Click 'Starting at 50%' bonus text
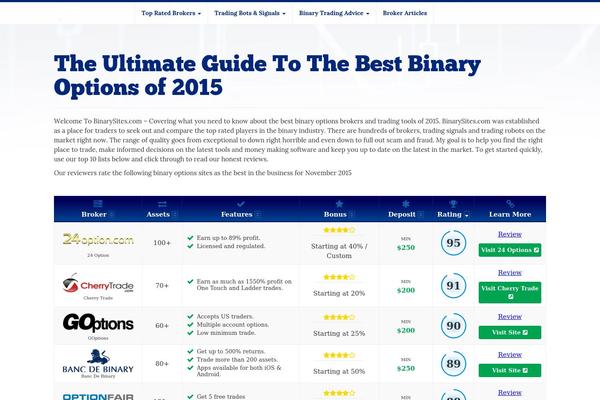Screen dimensions: 600x400 tap(339, 371)
